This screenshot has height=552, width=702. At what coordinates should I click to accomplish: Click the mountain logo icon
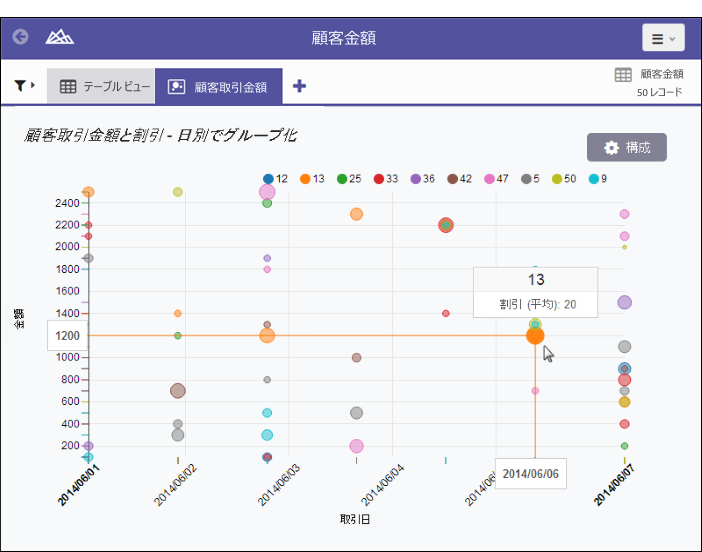[60, 38]
